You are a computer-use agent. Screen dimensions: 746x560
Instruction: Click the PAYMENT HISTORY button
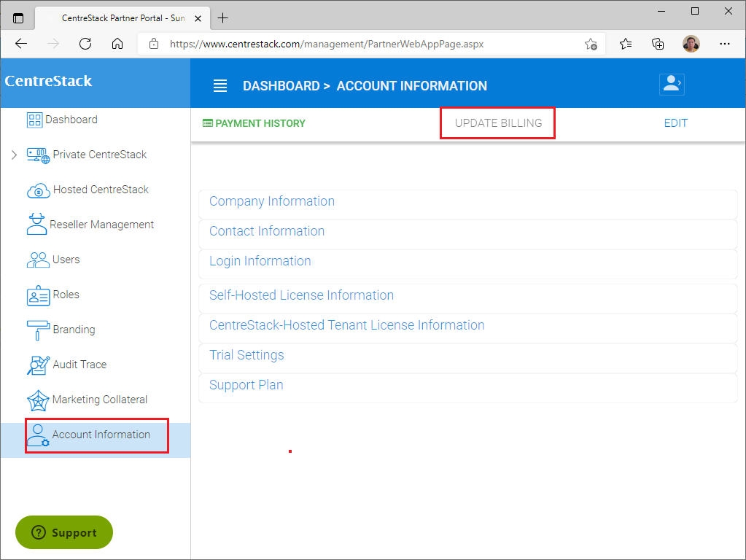tap(254, 123)
